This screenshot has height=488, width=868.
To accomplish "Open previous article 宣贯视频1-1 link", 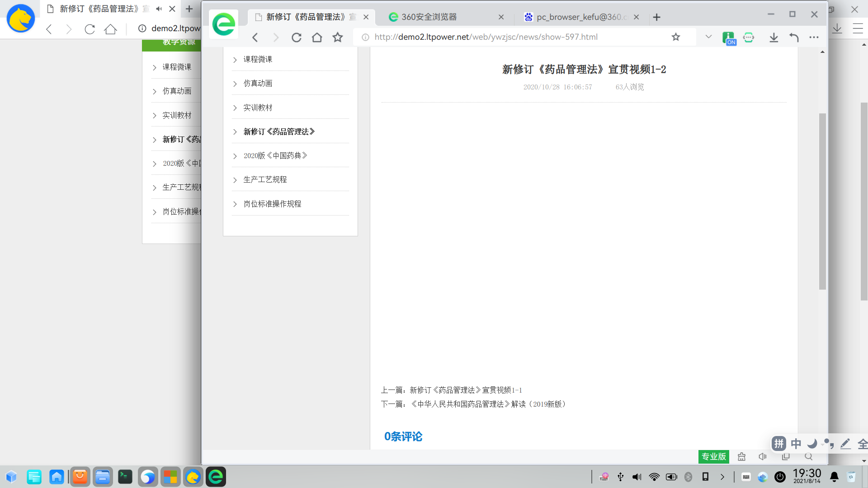I will (466, 390).
